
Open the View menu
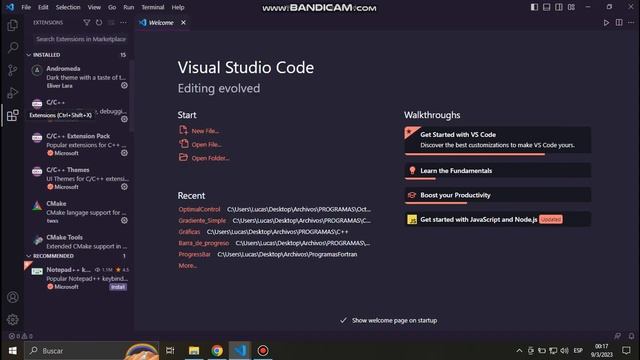click(x=94, y=7)
